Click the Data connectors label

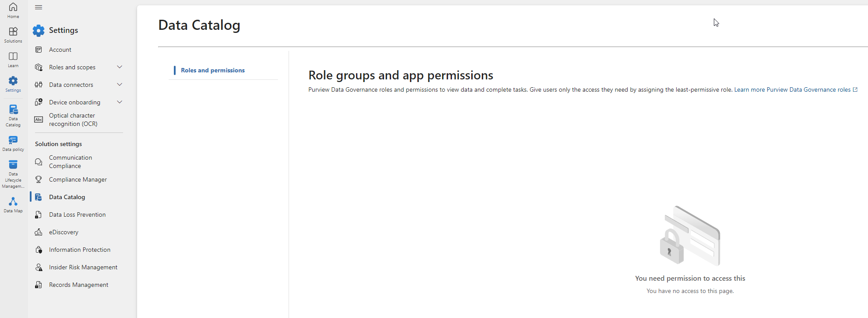(71, 85)
